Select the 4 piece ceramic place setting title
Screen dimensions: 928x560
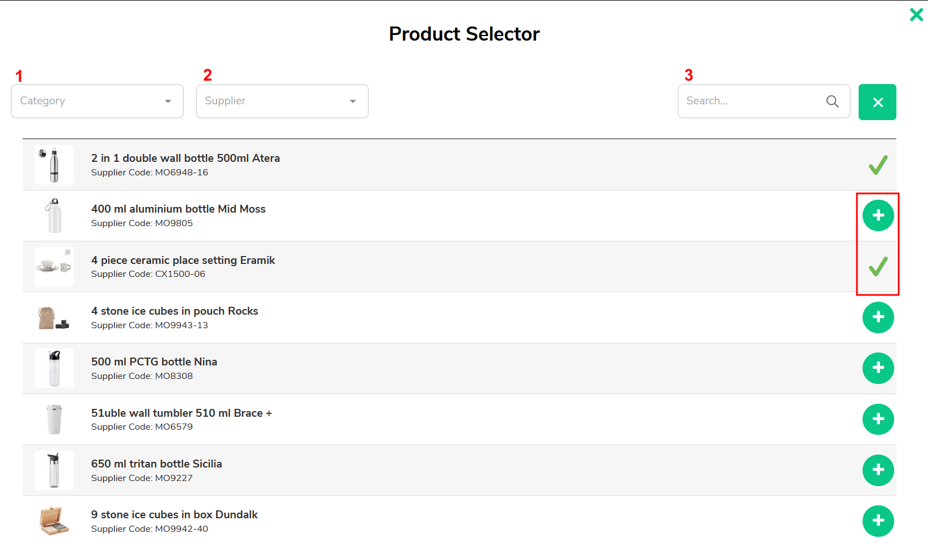(183, 260)
